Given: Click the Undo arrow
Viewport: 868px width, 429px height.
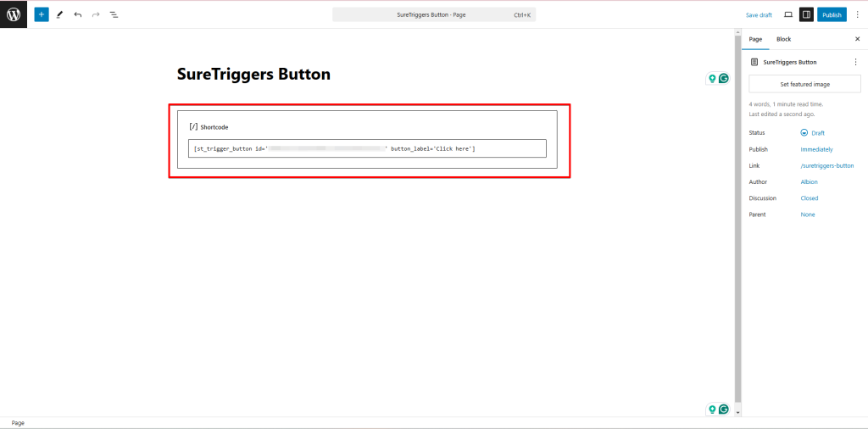Looking at the screenshot, I should [x=77, y=14].
